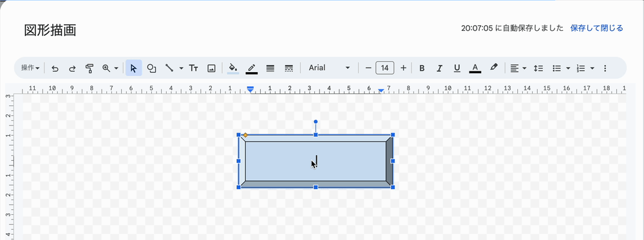The width and height of the screenshot is (644, 240).
Task: Undo the last action
Action: click(x=55, y=68)
